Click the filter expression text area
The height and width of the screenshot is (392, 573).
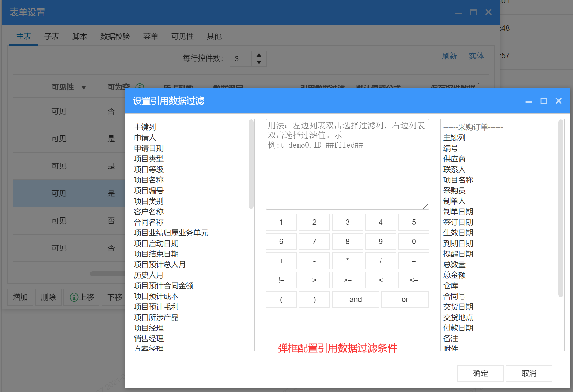coord(347,164)
